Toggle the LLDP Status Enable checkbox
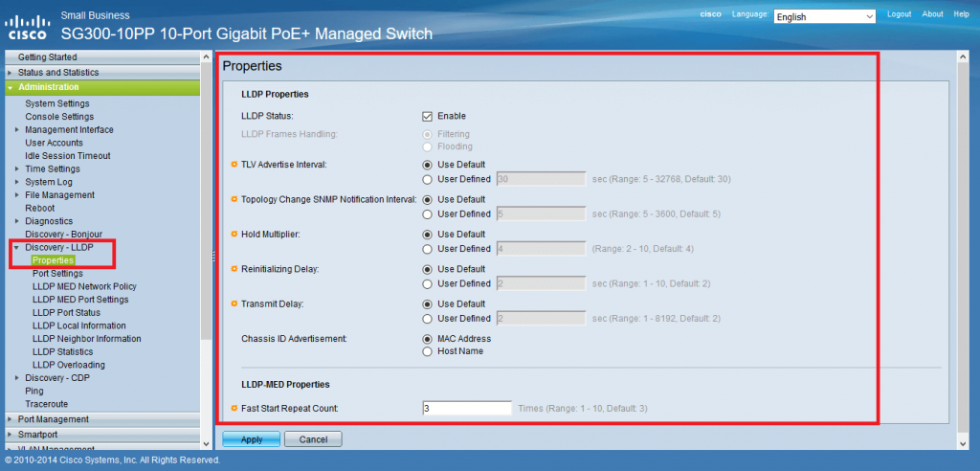The height and width of the screenshot is (471, 980). [428, 117]
